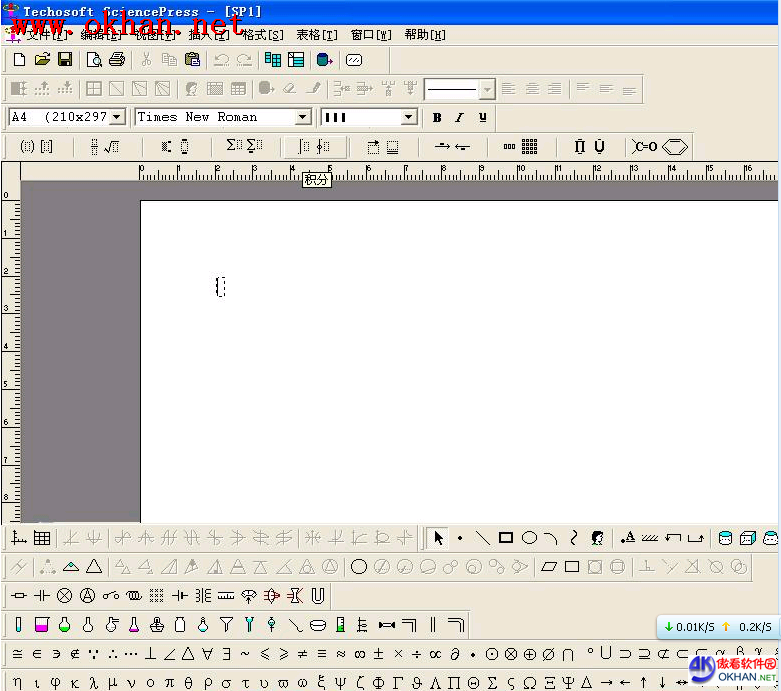Insert the Greek letter π
781x691 pixels.
(169, 683)
